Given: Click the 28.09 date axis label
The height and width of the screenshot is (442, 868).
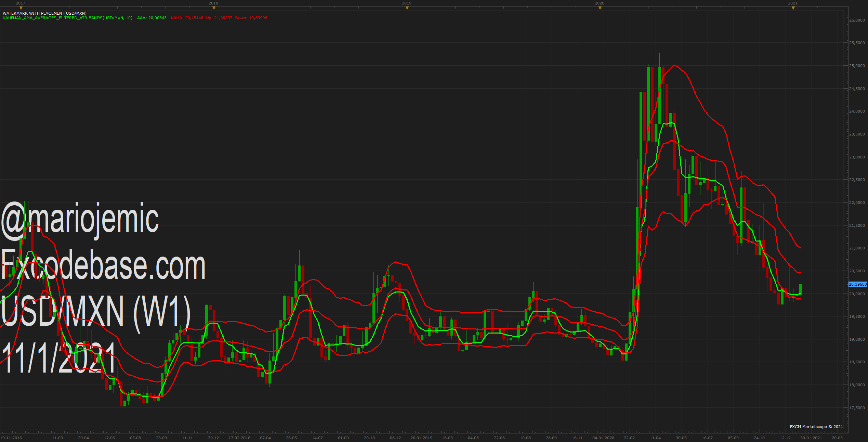Looking at the screenshot, I should click(x=551, y=438).
